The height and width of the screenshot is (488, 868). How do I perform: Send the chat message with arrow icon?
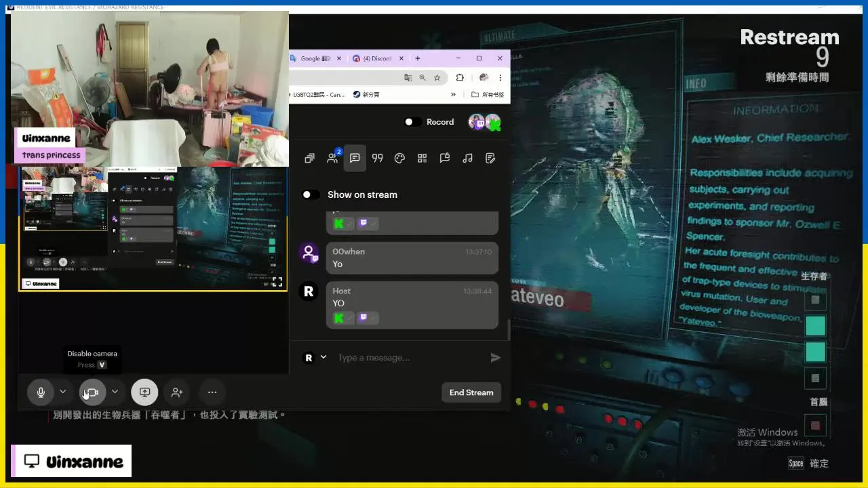click(496, 357)
